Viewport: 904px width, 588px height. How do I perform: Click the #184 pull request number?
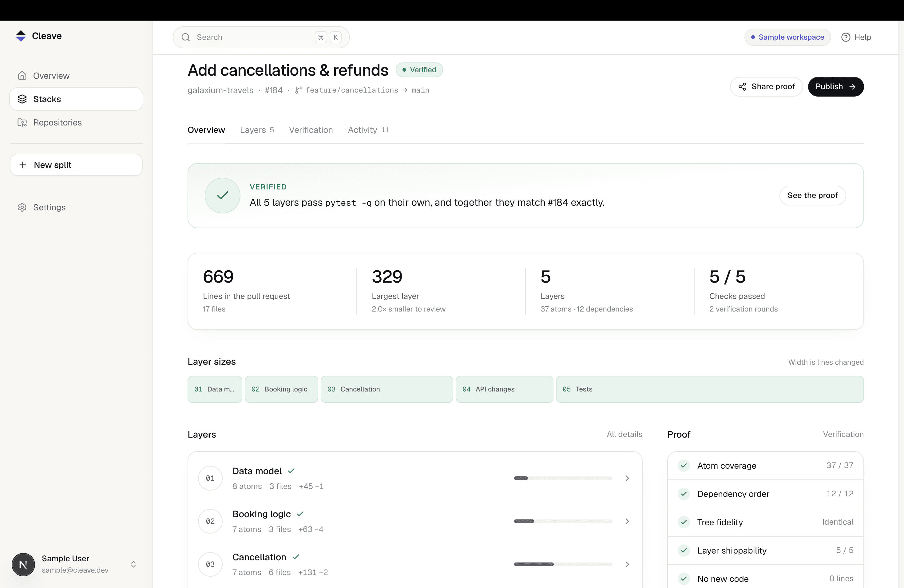273,90
